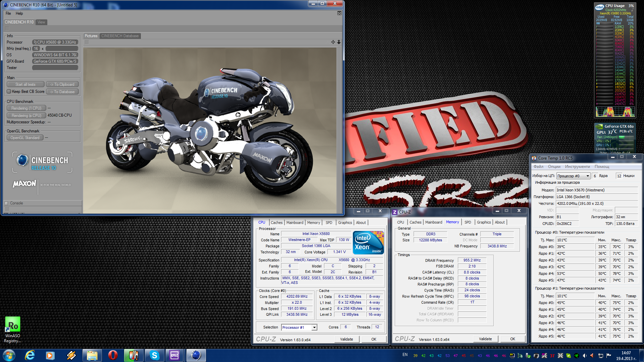The image size is (644, 362).
Task: Click the To Clipboard button
Action: pos(62,84)
